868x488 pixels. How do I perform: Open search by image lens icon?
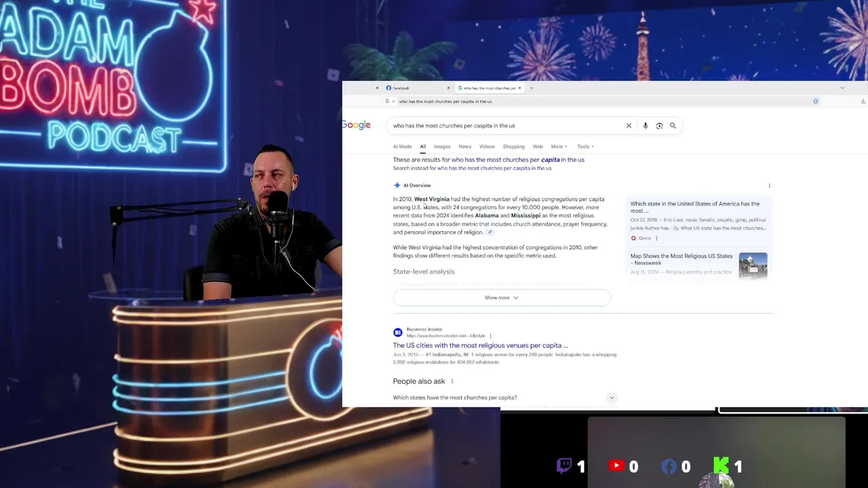tap(659, 125)
